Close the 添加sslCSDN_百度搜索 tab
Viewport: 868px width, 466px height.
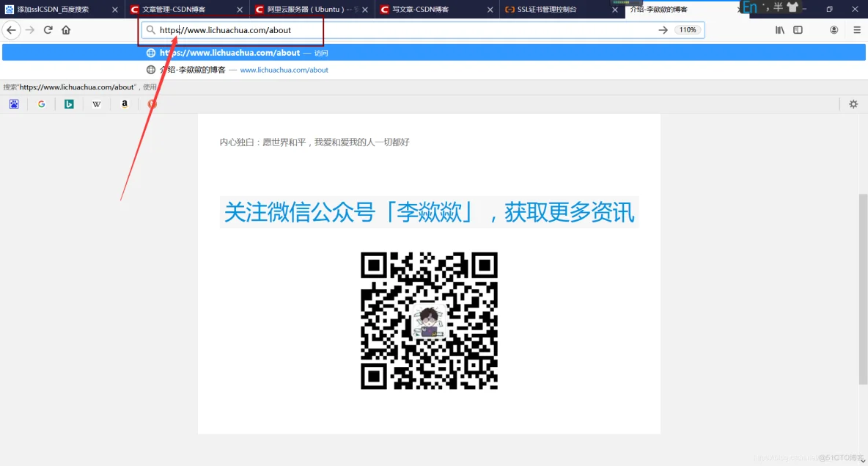[114, 10]
